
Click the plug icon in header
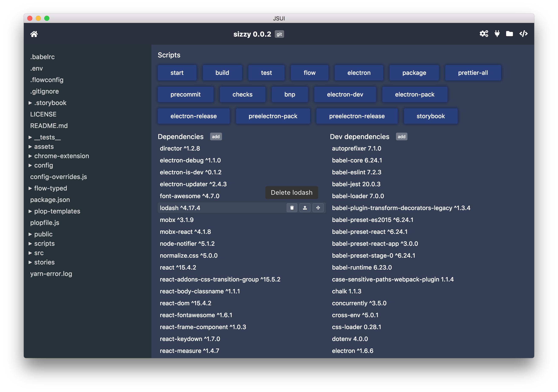point(497,34)
